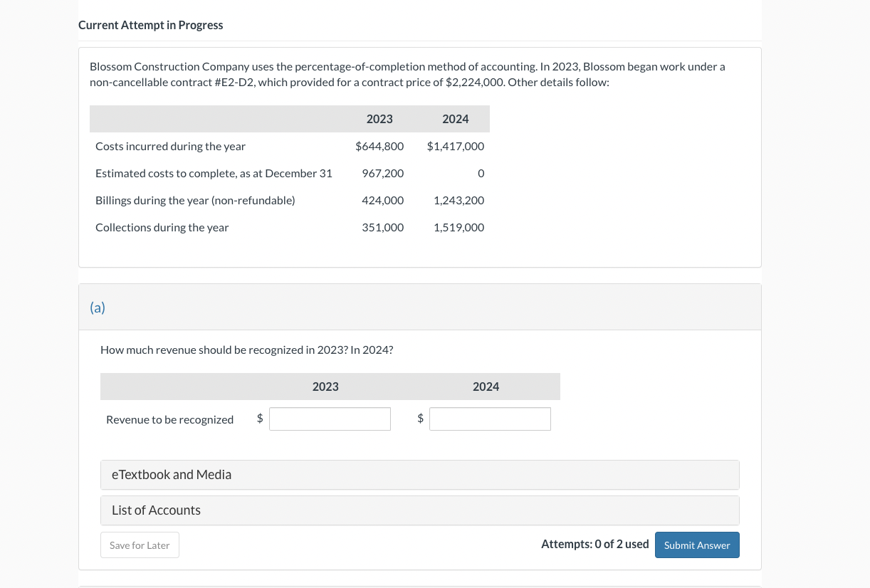Click the 2023 revenue input field
Image resolution: width=870 pixels, height=588 pixels.
point(330,419)
